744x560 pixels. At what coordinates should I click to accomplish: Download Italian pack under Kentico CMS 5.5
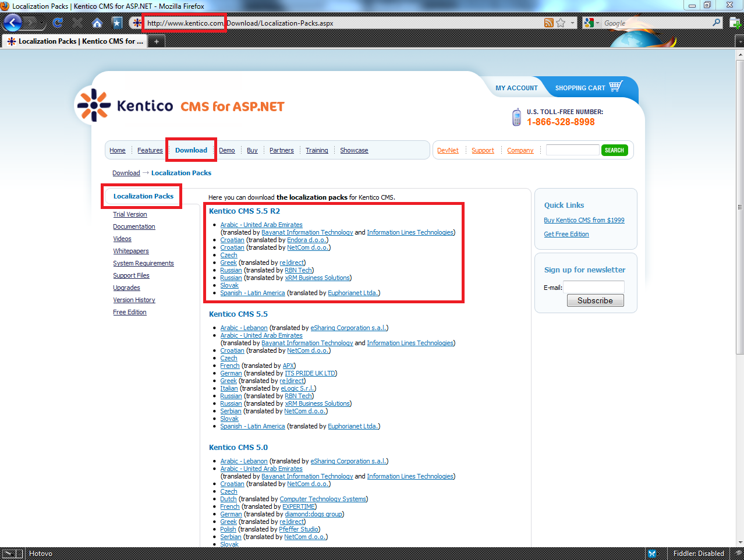click(229, 388)
